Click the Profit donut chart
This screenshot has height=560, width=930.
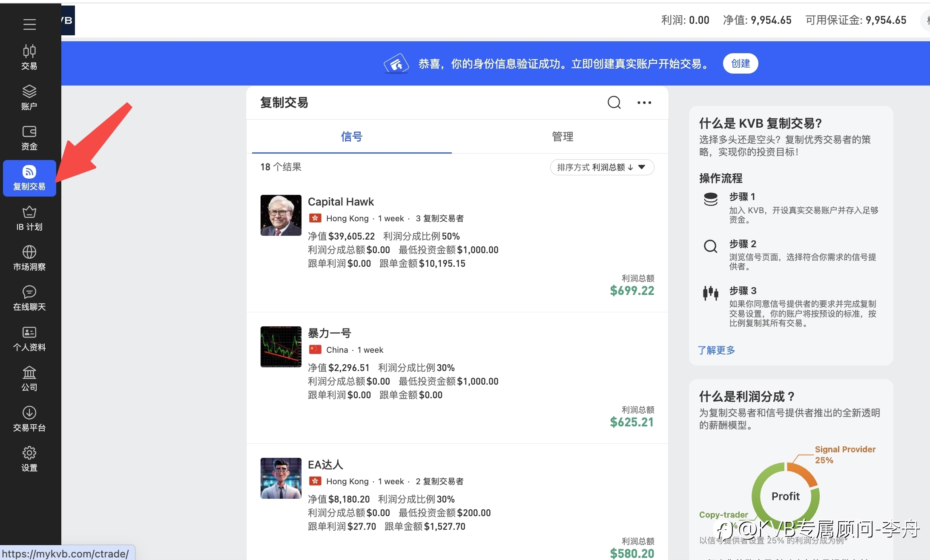786,496
